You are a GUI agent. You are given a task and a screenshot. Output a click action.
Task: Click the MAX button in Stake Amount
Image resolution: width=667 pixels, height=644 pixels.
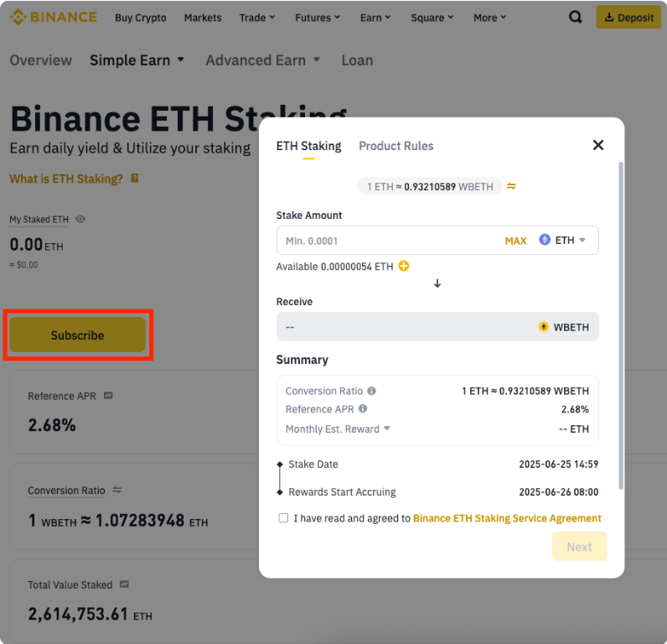515,241
